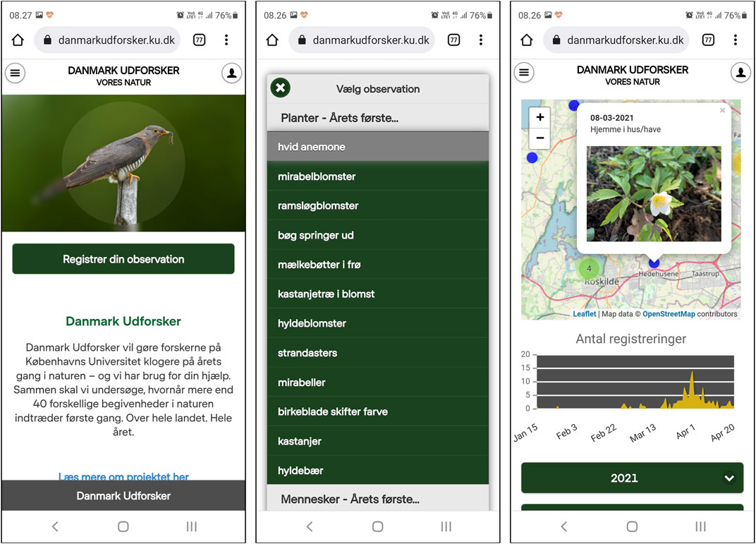Open user profile icon in right phone
The image size is (756, 544).
[741, 73]
